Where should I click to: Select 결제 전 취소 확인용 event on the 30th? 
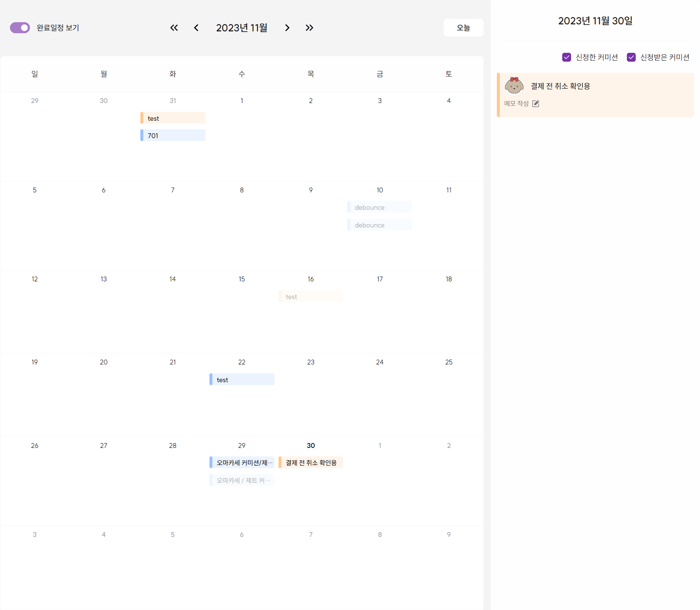point(311,463)
